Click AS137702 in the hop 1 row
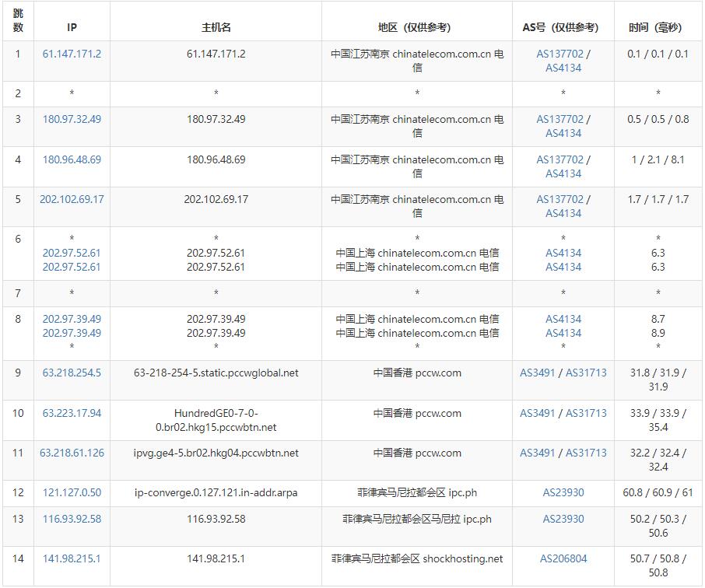The height and width of the screenshot is (588, 705). [559, 54]
